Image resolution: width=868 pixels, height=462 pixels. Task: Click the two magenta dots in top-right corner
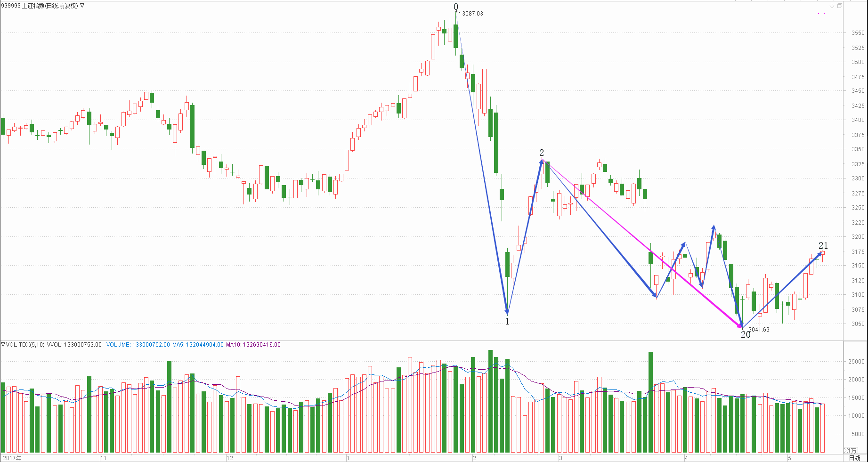[821, 14]
